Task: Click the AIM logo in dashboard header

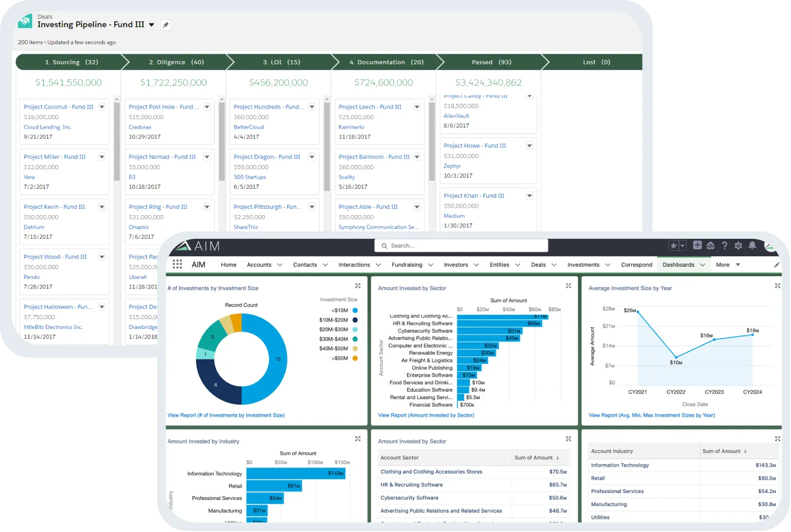Action: tap(198, 246)
